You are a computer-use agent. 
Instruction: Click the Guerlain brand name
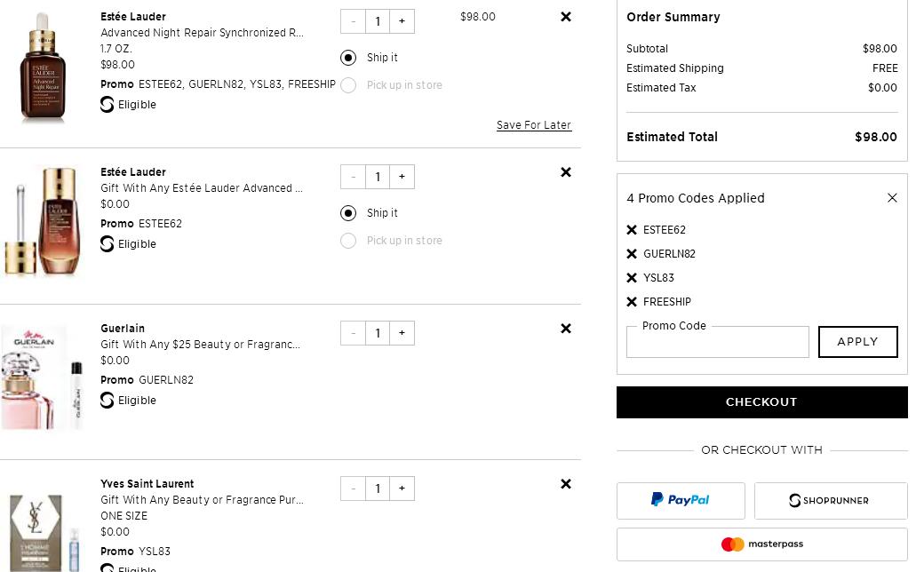pos(123,328)
